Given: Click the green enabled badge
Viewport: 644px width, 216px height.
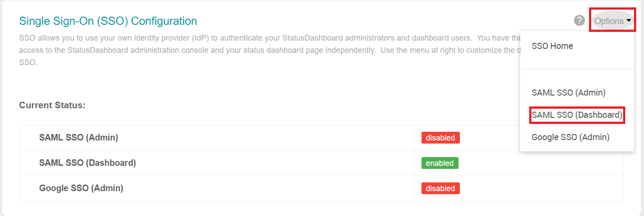Looking at the screenshot, I should 440,163.
